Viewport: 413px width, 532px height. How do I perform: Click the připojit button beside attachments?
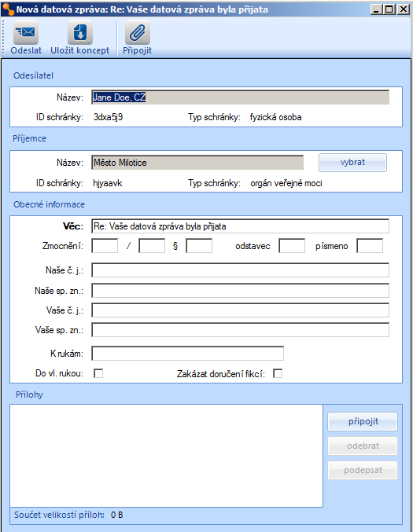(x=363, y=422)
